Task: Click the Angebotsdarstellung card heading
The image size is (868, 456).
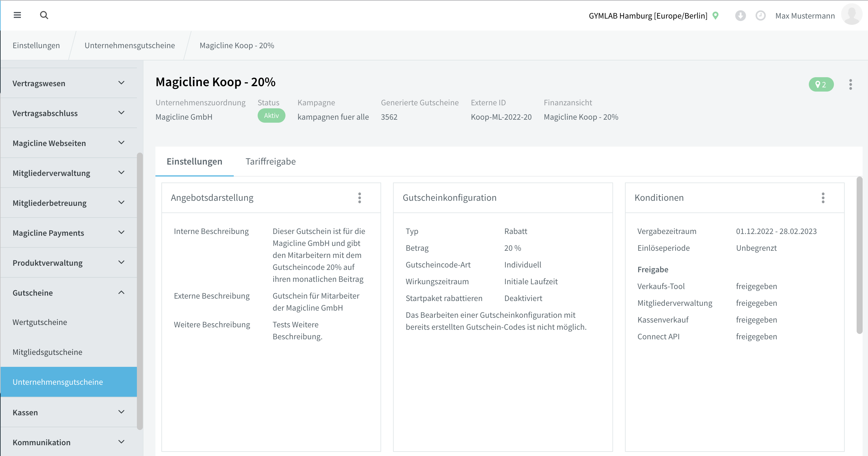Action: (212, 198)
